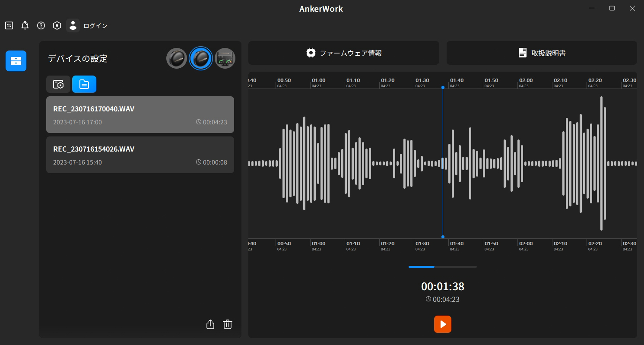Click total length 00:04:23 under 00:01:38
Screen dimensions: 644x345
(x=443, y=299)
